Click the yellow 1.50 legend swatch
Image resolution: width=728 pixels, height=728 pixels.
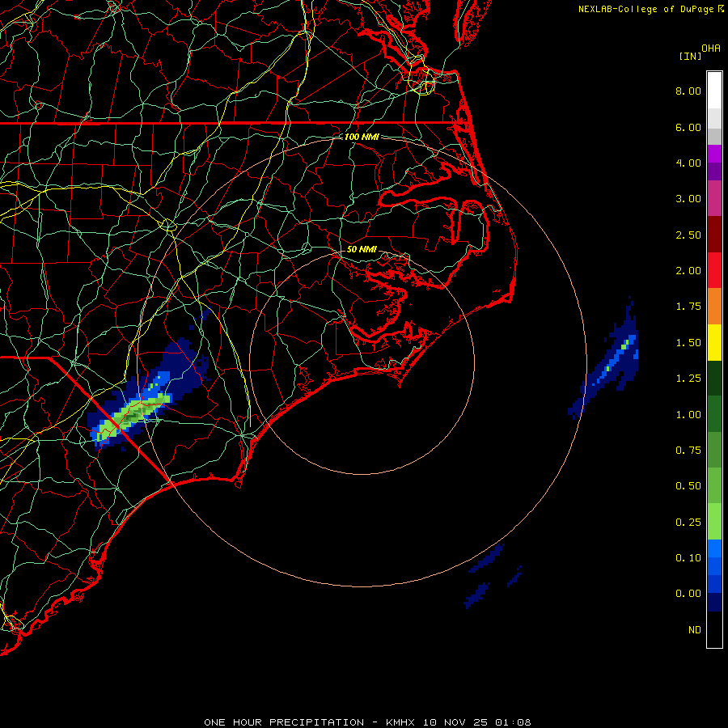pyautogui.click(x=714, y=342)
